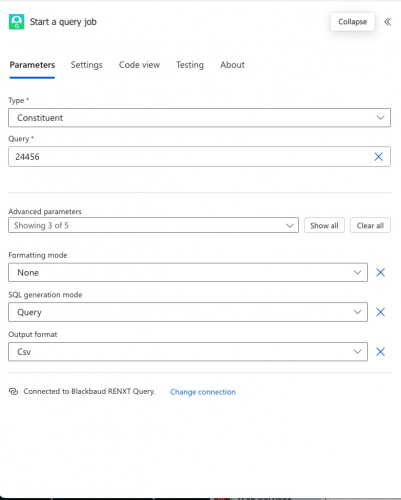Open the SQL generation mode dropdown
Viewport: 401px width, 500px height.
tap(188, 312)
